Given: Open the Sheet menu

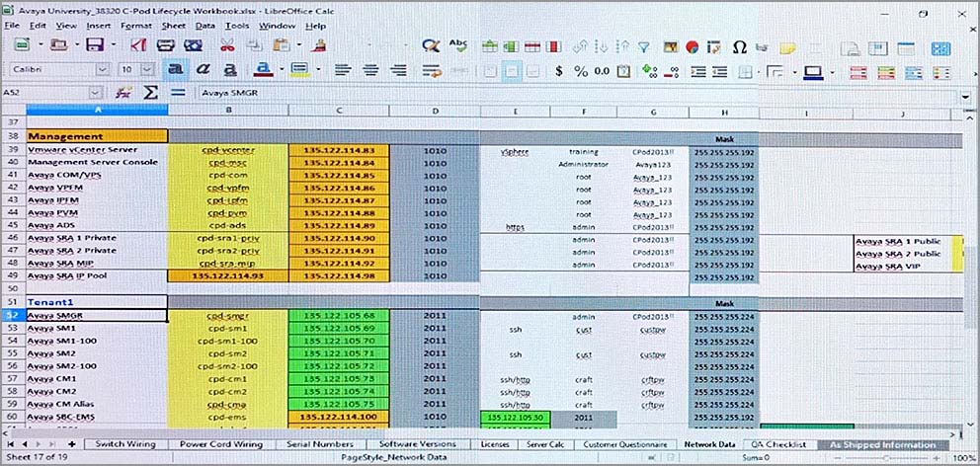Looking at the screenshot, I should click(173, 26).
